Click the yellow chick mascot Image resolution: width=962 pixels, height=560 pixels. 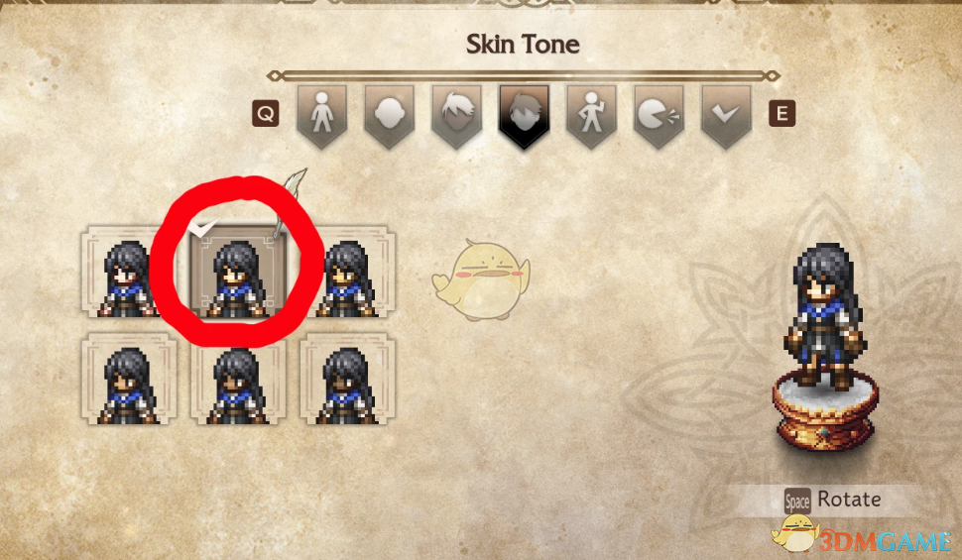482,280
